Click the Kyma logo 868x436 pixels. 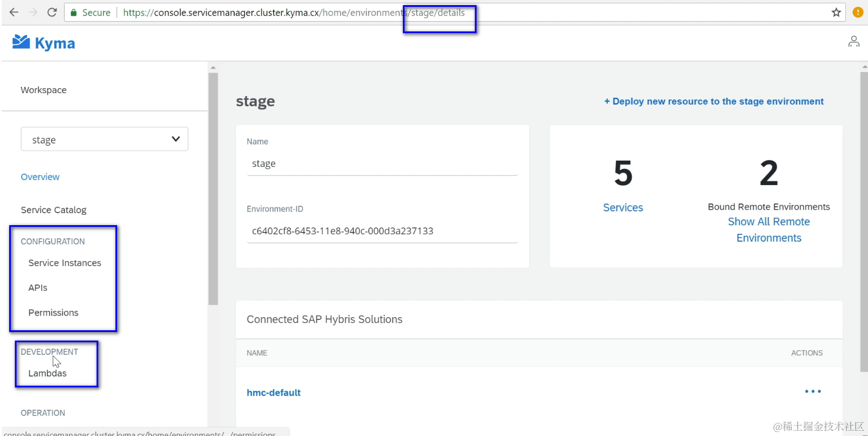44,43
